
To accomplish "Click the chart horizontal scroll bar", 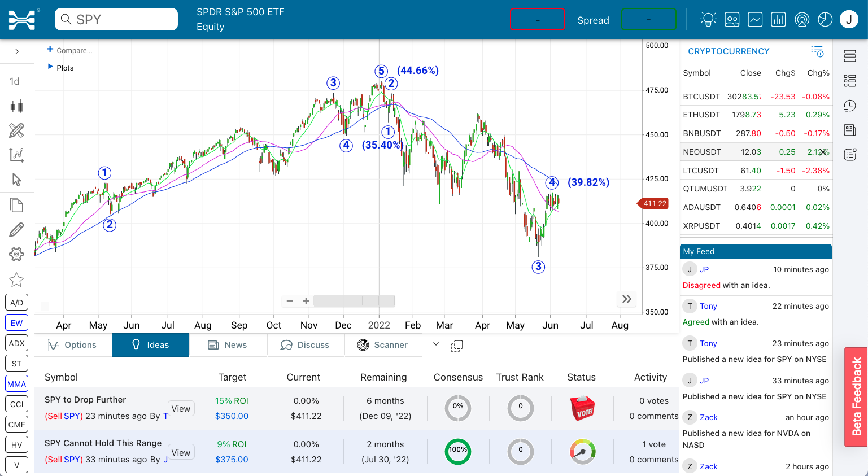I will click(354, 301).
